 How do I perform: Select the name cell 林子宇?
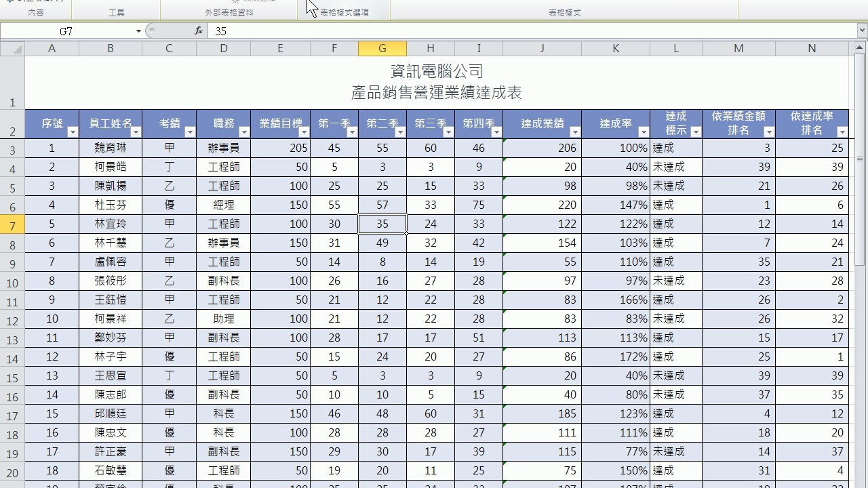click(x=111, y=357)
